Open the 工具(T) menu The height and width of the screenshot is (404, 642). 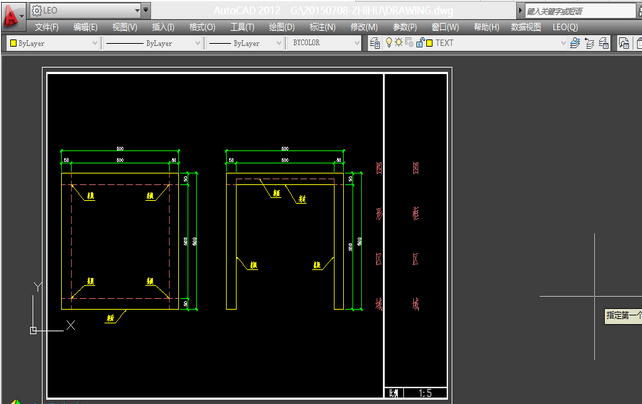(x=242, y=27)
